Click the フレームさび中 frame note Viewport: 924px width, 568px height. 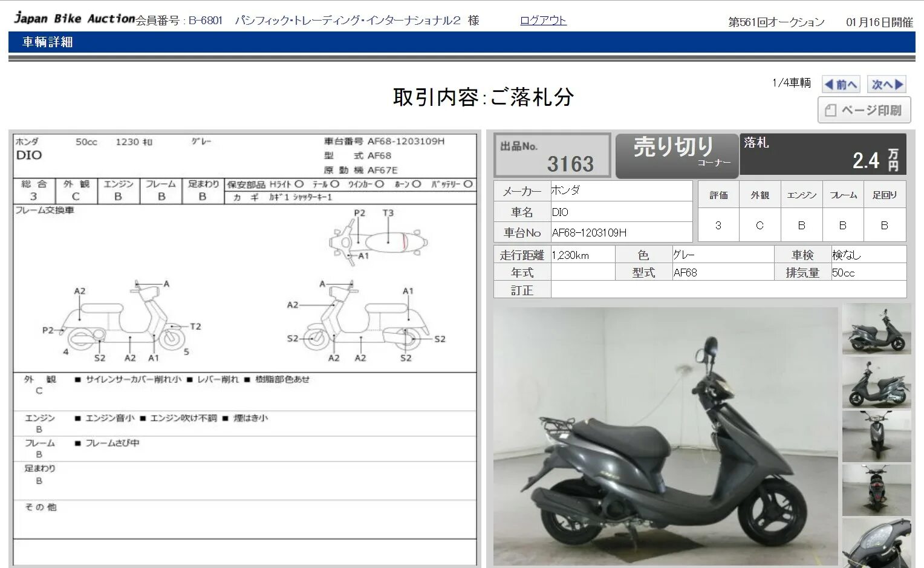pyautogui.click(x=112, y=443)
